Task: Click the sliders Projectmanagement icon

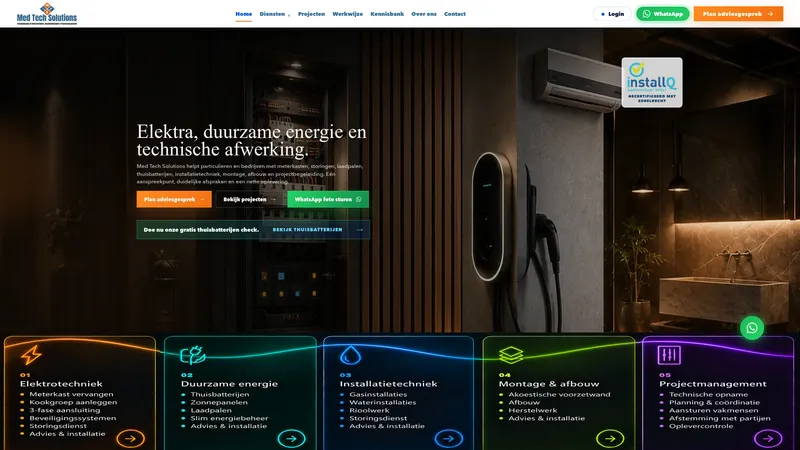Action: (669, 355)
